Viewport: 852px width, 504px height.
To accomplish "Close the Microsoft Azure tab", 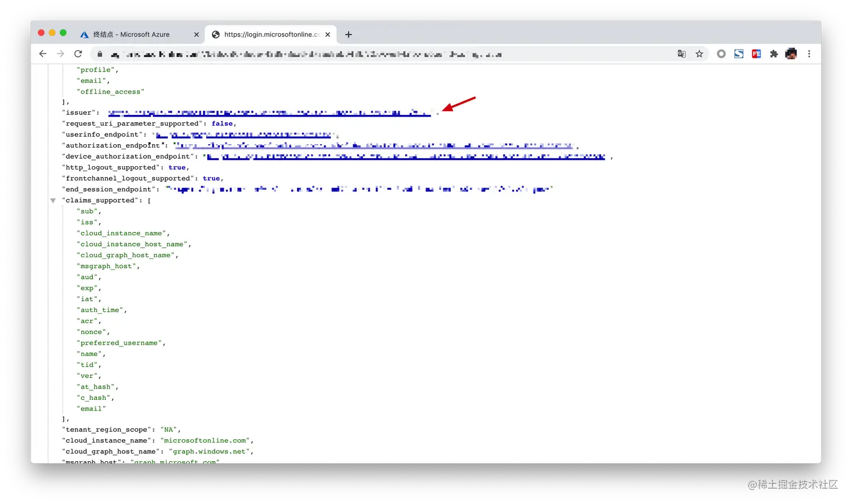I will click(x=196, y=34).
